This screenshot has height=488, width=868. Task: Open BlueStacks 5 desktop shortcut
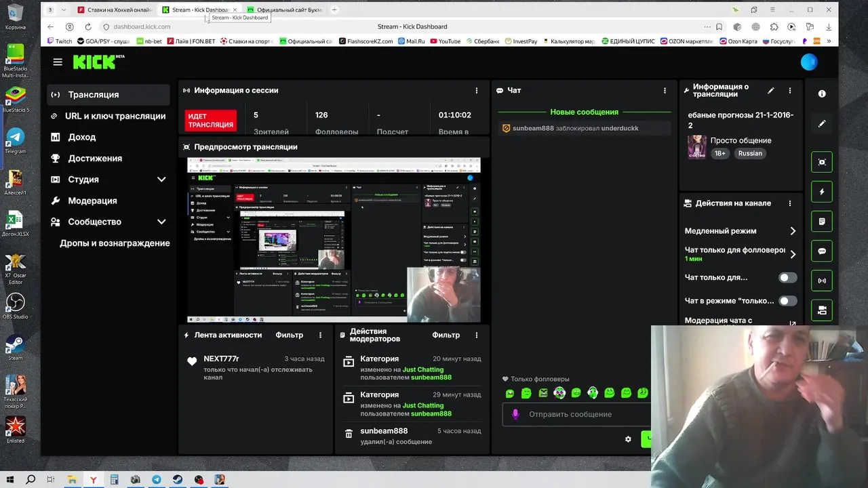pyautogui.click(x=15, y=100)
